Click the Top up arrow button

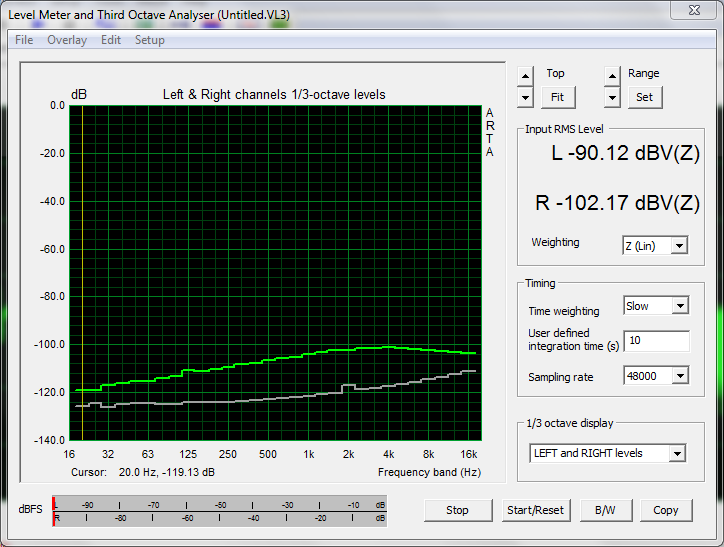tap(525, 76)
